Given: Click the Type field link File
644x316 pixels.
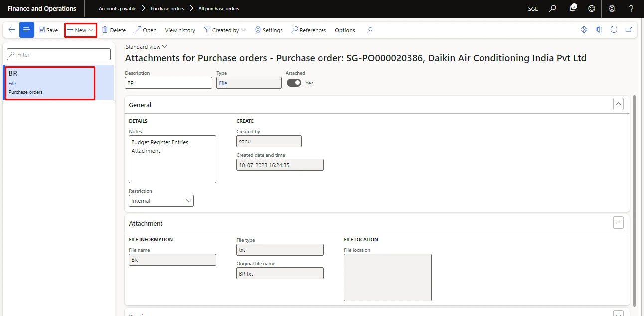Looking at the screenshot, I should [223, 83].
